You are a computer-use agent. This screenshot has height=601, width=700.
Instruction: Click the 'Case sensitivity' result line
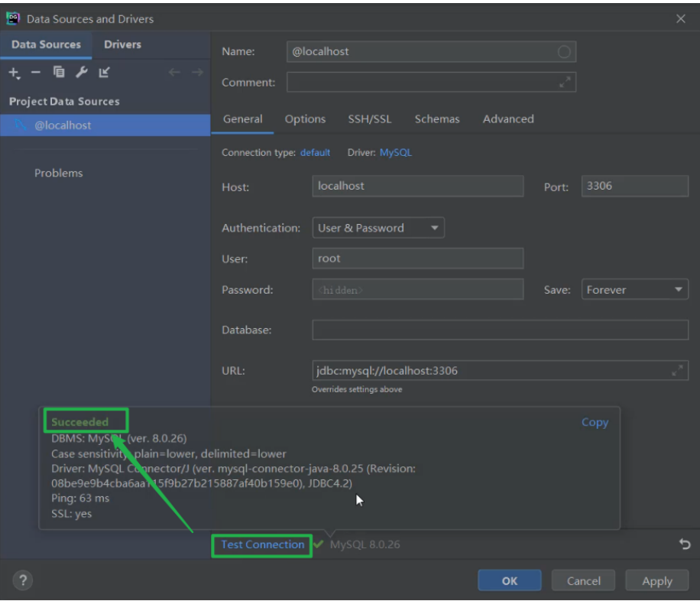point(169,453)
